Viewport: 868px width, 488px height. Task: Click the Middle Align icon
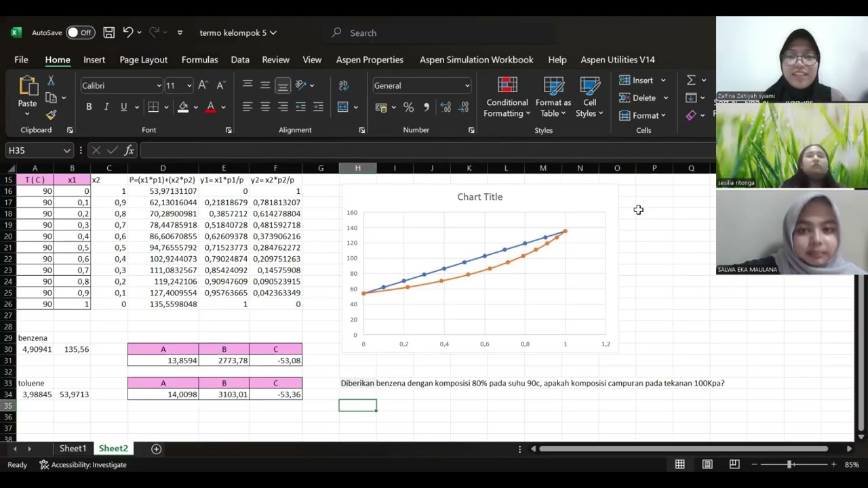tap(265, 85)
